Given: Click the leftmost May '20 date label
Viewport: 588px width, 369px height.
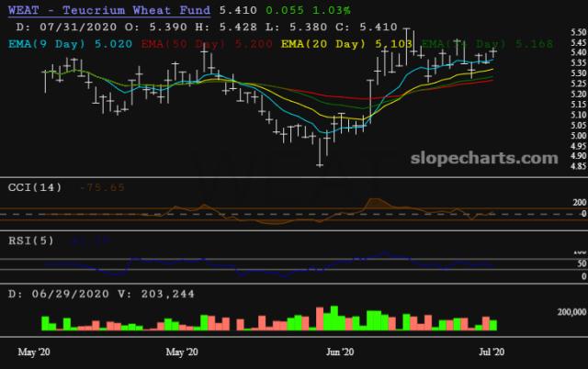Looking at the screenshot, I should point(34,352).
